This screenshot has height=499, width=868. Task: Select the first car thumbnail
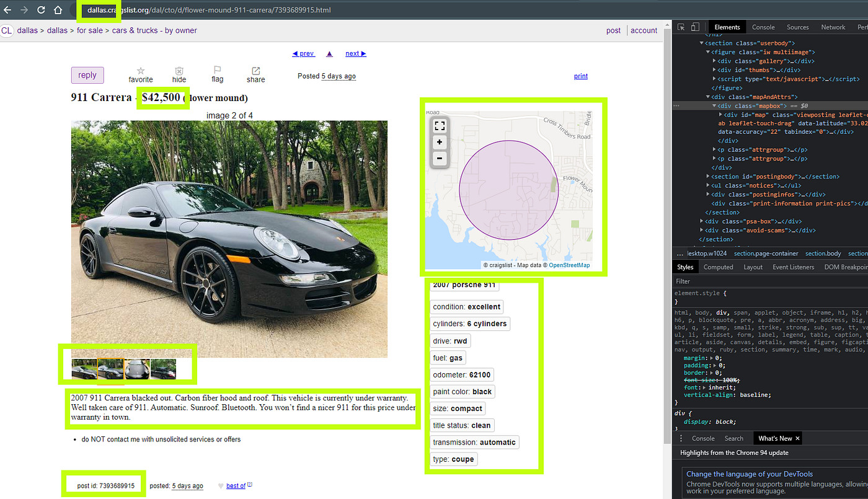[84, 369]
